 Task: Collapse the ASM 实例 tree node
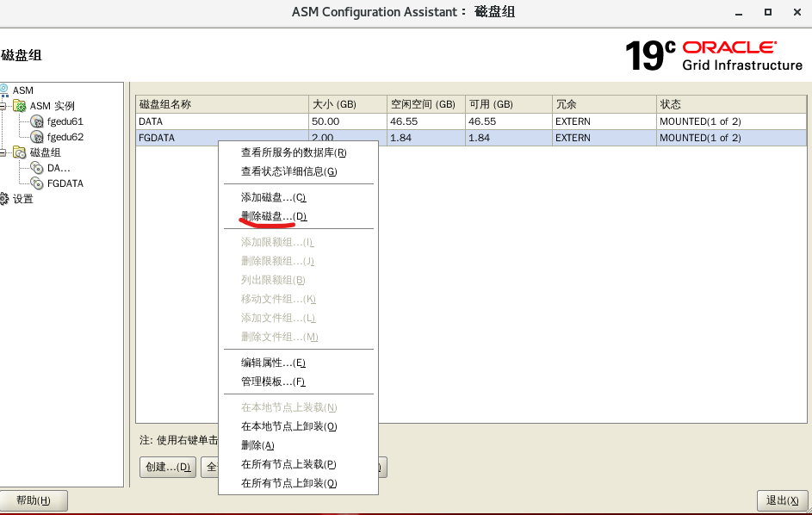pyautogui.click(x=3, y=106)
